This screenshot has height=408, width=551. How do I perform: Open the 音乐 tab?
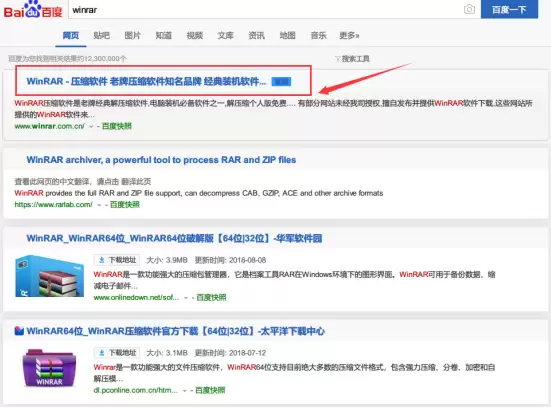318,35
